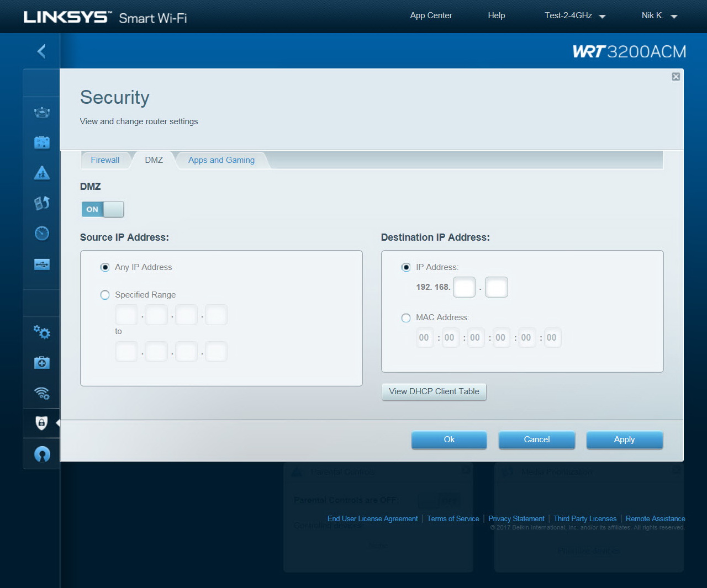Screen dimensions: 707x588
Task: Open Help in top menu
Action: (497, 15)
